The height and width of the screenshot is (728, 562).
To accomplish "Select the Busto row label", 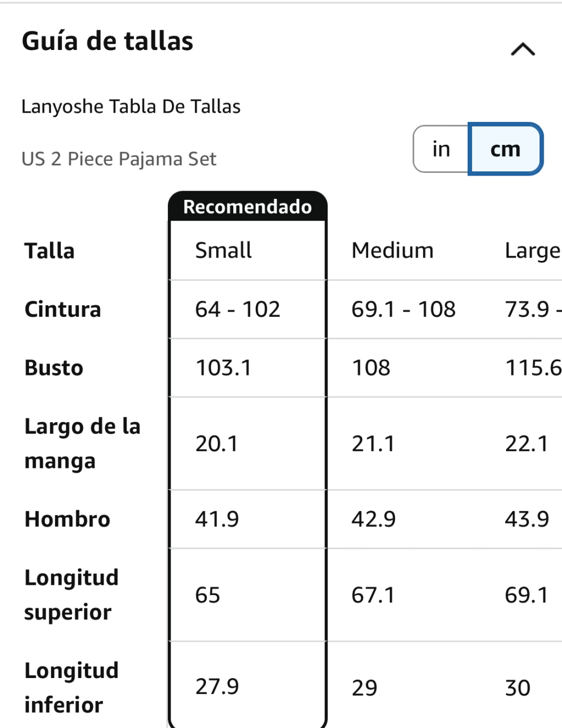I will pyautogui.click(x=54, y=368).
